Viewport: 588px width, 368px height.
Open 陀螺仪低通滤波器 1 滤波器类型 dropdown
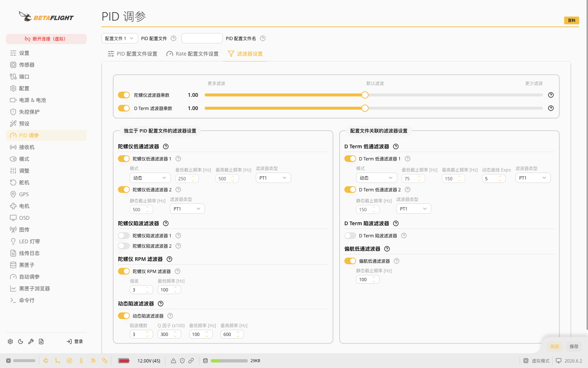tap(273, 178)
